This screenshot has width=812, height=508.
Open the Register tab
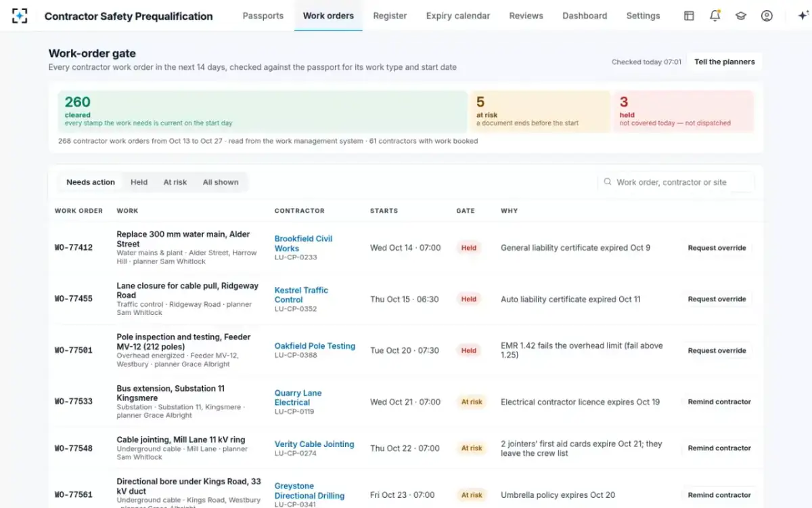click(x=390, y=16)
